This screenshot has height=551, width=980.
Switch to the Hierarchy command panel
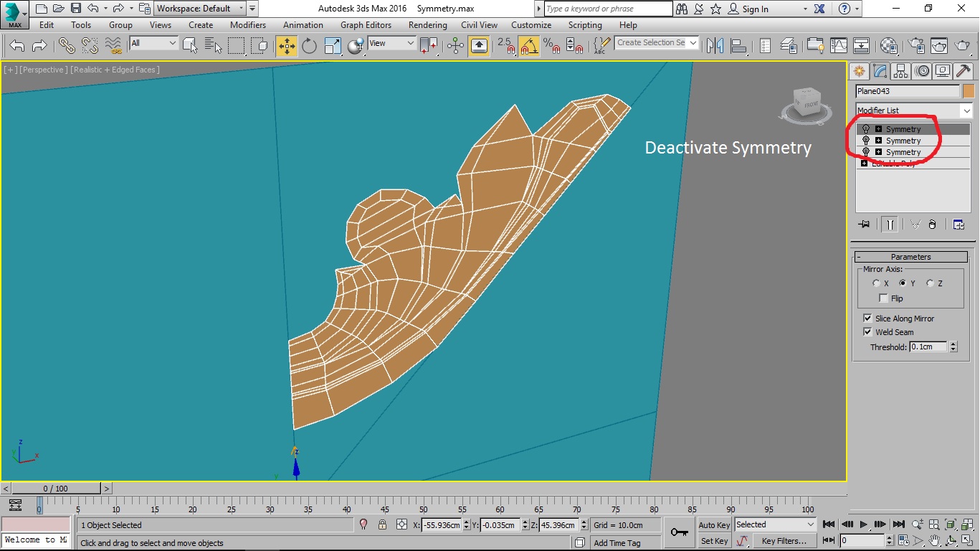[x=901, y=71]
